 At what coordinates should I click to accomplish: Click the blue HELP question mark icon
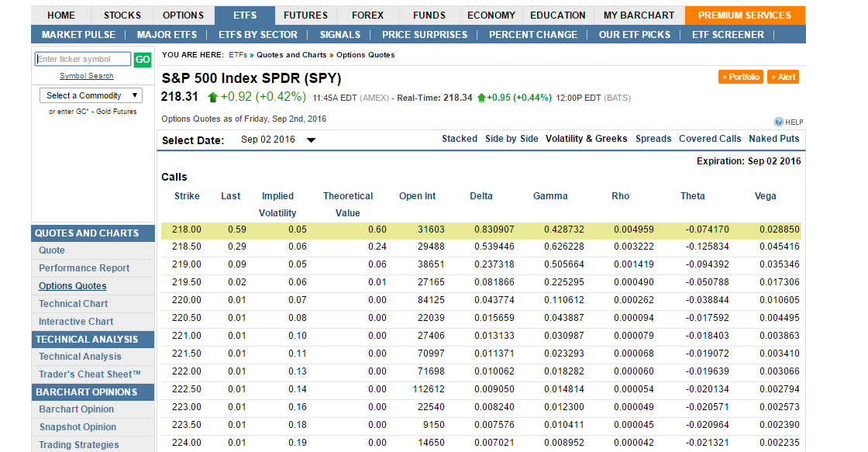point(778,122)
